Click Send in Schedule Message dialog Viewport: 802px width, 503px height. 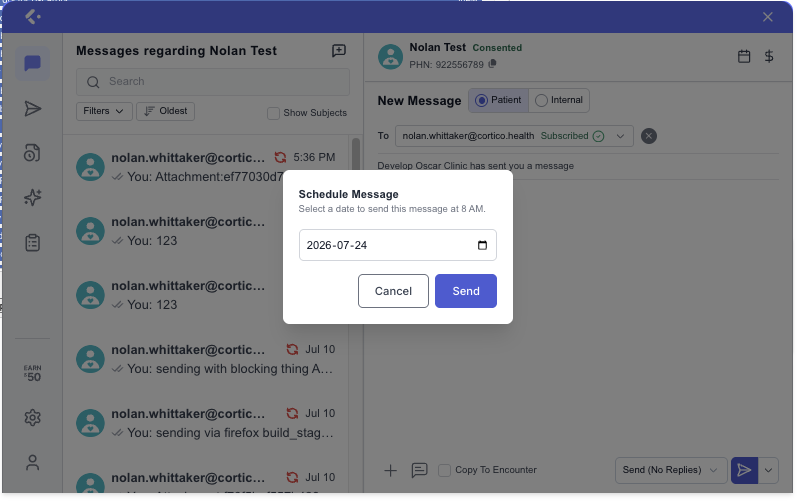pyautogui.click(x=465, y=291)
